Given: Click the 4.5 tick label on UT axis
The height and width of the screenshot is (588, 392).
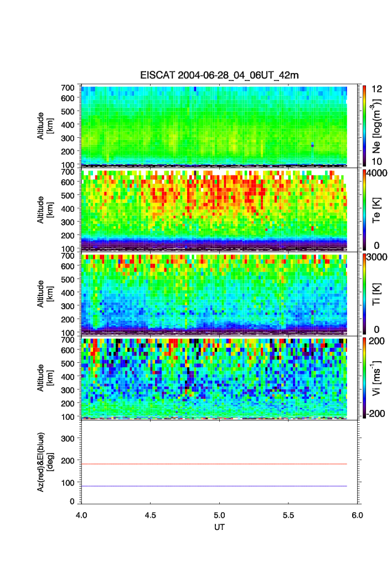Looking at the screenshot, I should (x=151, y=515).
